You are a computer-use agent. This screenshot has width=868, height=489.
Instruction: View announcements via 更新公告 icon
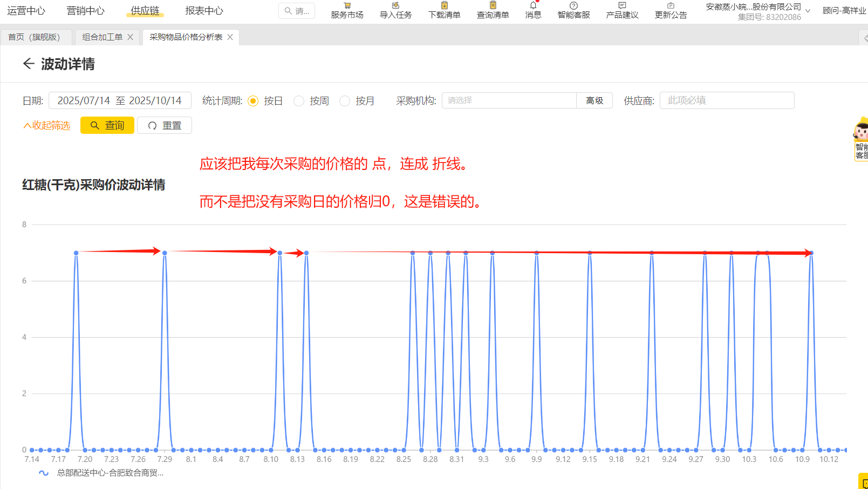point(670,11)
